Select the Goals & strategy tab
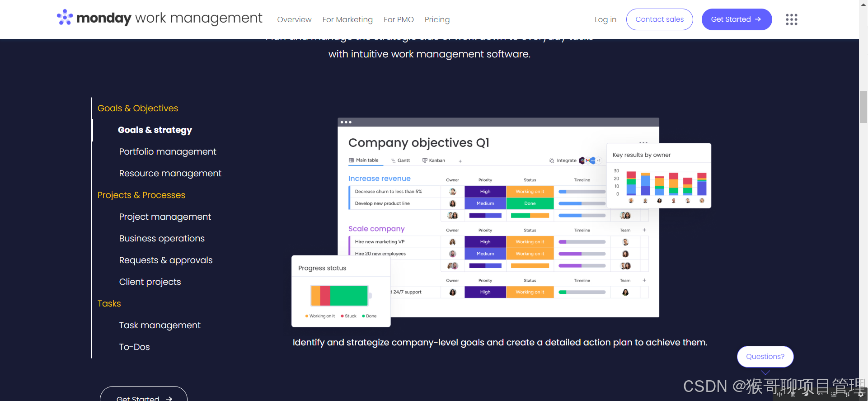 tap(155, 130)
